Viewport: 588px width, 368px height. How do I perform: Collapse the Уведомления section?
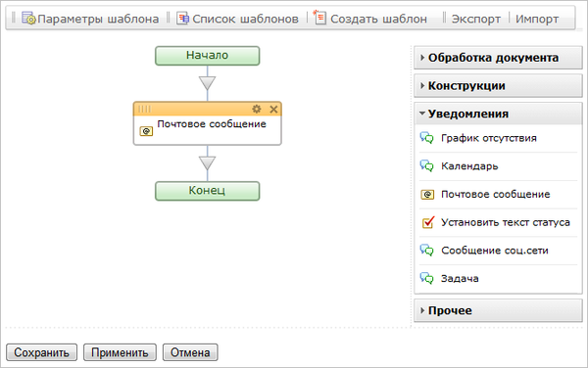point(498,114)
